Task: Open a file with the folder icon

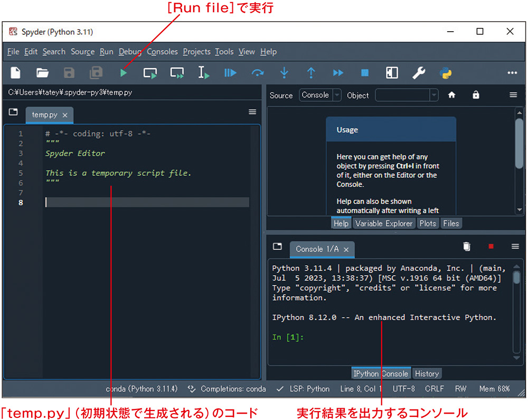Action: [42, 73]
